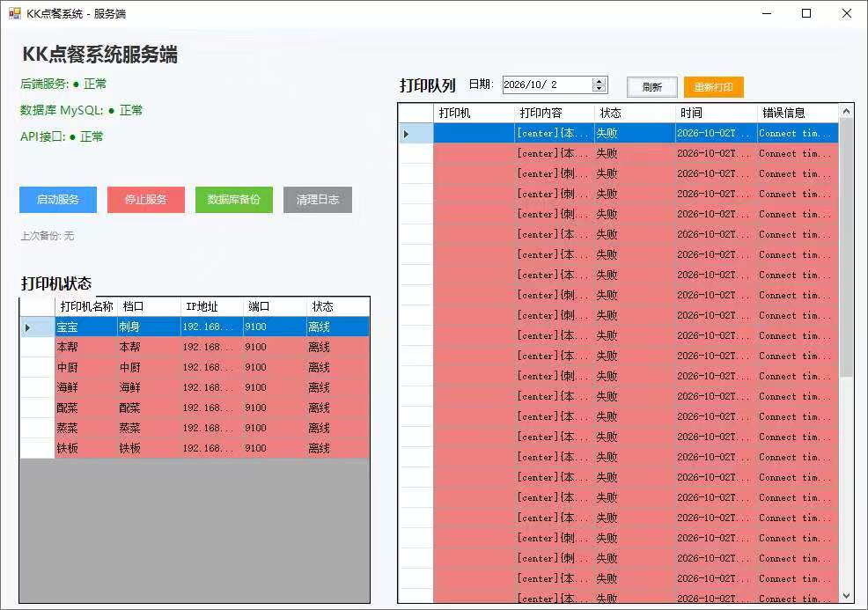Select the 刺身 stall cell in printer table

click(x=149, y=327)
